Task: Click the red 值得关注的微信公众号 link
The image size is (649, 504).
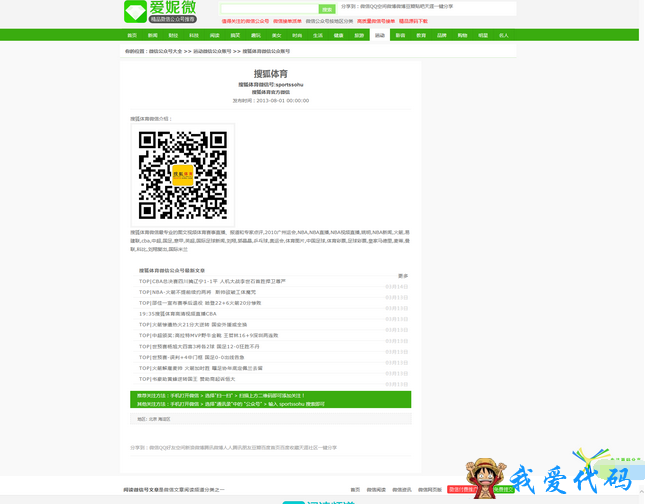Action: pyautogui.click(x=245, y=21)
